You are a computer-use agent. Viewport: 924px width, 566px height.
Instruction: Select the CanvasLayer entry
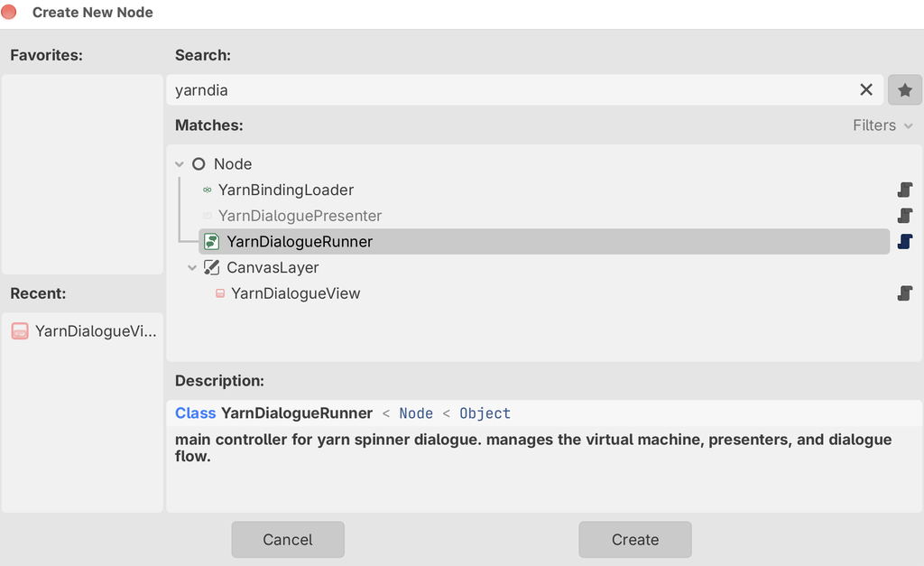coord(273,268)
